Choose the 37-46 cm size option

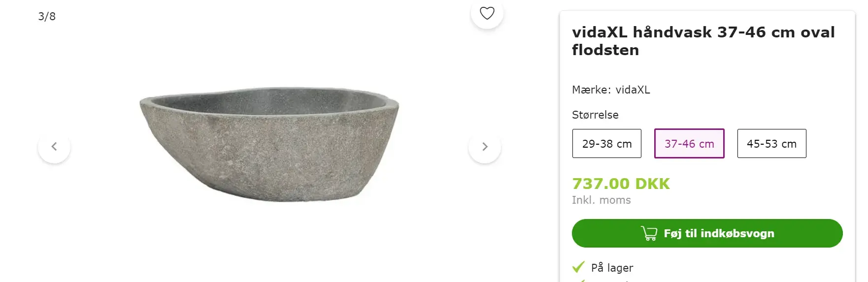click(689, 144)
